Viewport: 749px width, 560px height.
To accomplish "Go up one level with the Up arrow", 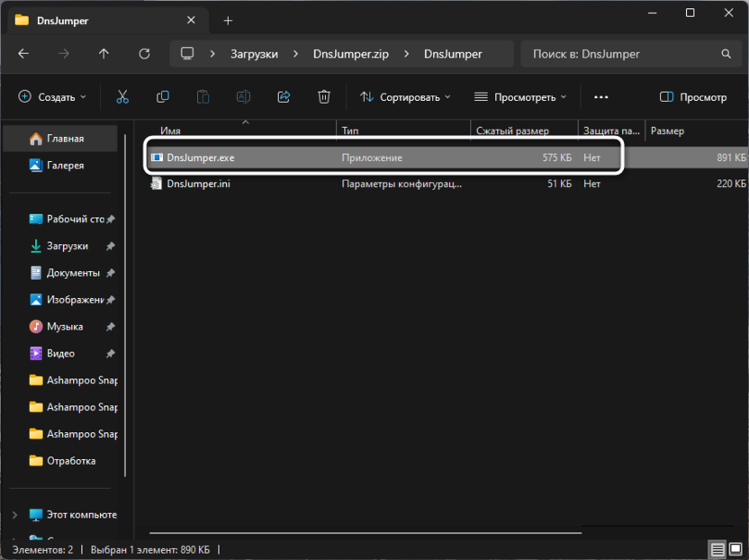I will [x=103, y=53].
